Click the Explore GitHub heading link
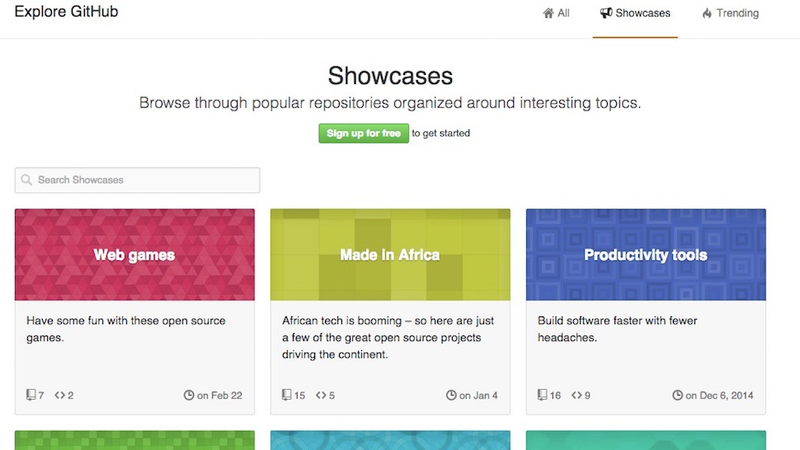The height and width of the screenshot is (450, 800). (x=66, y=12)
